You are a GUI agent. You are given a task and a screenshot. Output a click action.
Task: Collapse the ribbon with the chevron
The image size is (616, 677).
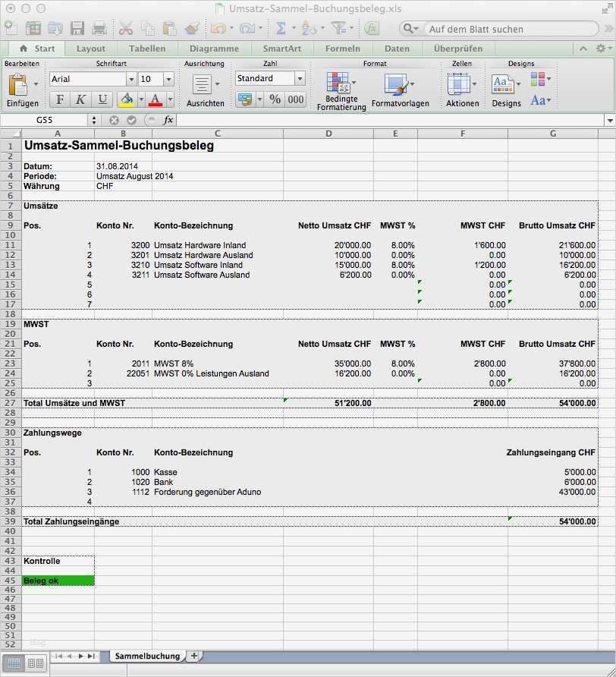pos(583,49)
